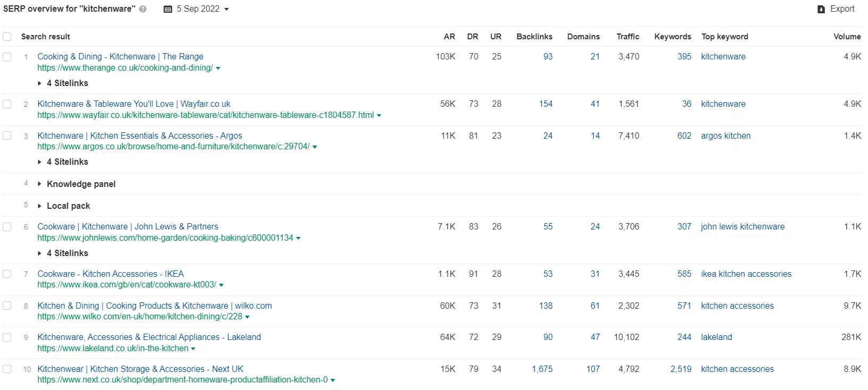Viewport: 868px width, 390px height.
Task: Open dropdown arrow beside lakeland.co.uk URL
Action: point(193,349)
